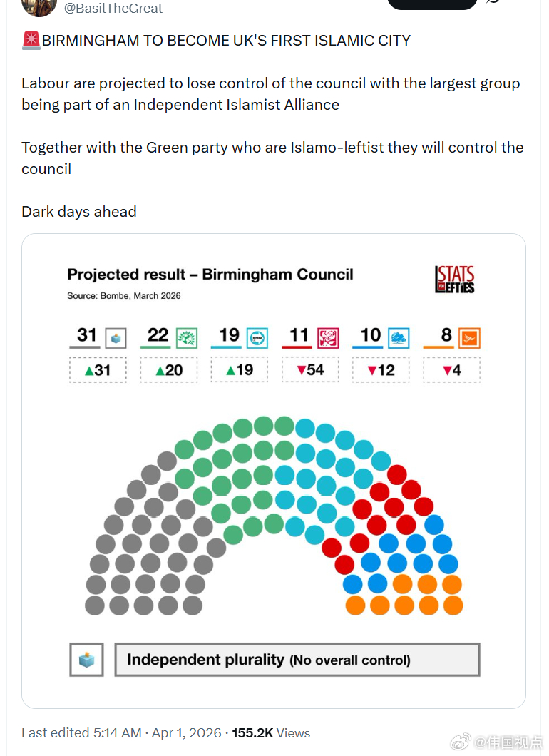The width and height of the screenshot is (549, 756).
Task: Click the red siren emoji
Action: [31, 41]
